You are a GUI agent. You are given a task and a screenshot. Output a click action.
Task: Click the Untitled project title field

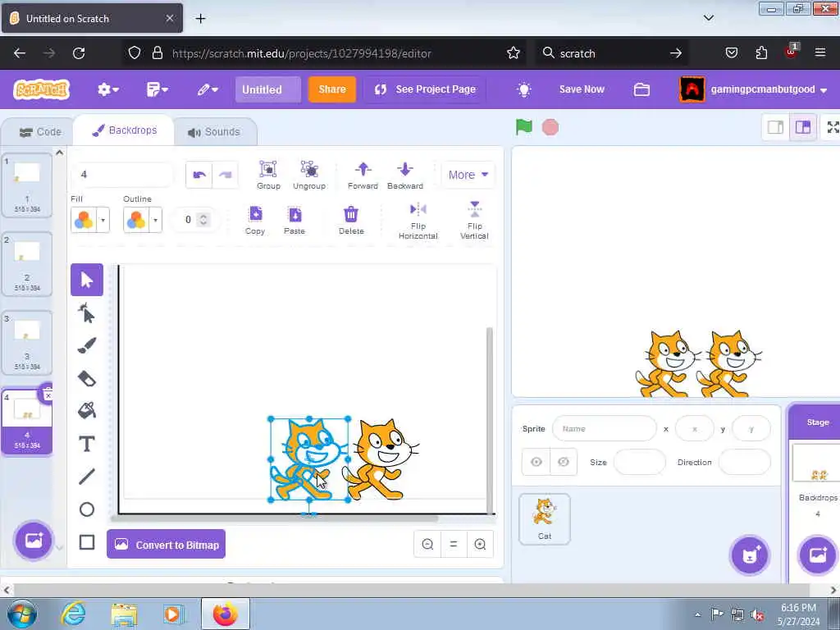(x=268, y=89)
